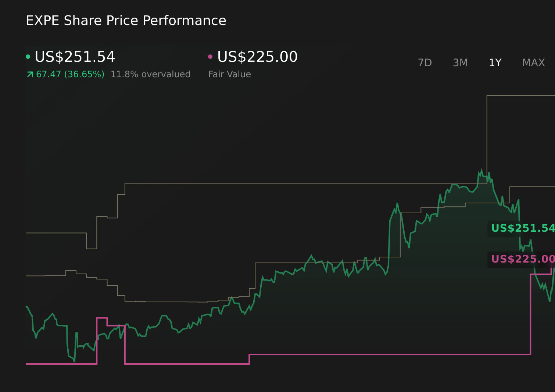Click the pink fair value bump above baseline
The width and height of the screenshot is (555, 392).
[x=102, y=318]
